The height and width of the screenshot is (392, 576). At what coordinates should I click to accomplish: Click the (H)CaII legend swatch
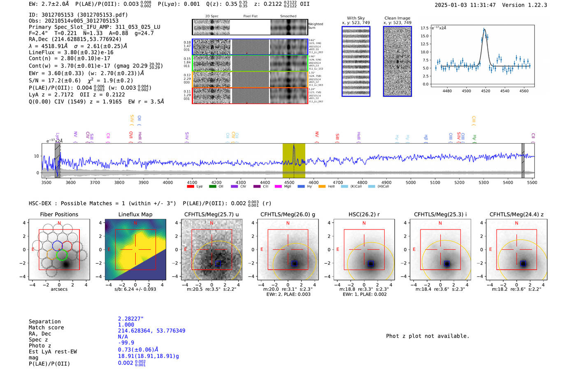click(371, 186)
